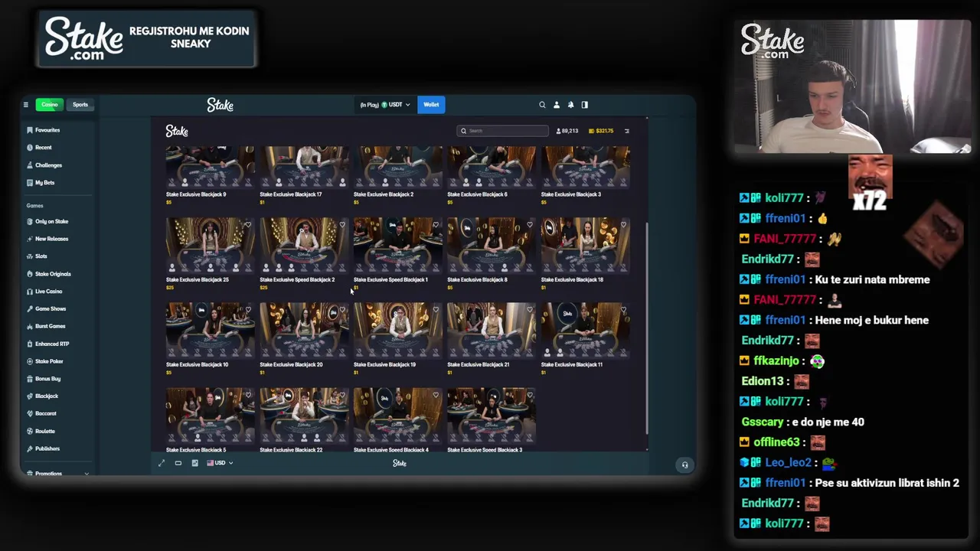Screen dimensions: 980x551
Task: Open the notifications bell icon
Action: pos(570,105)
